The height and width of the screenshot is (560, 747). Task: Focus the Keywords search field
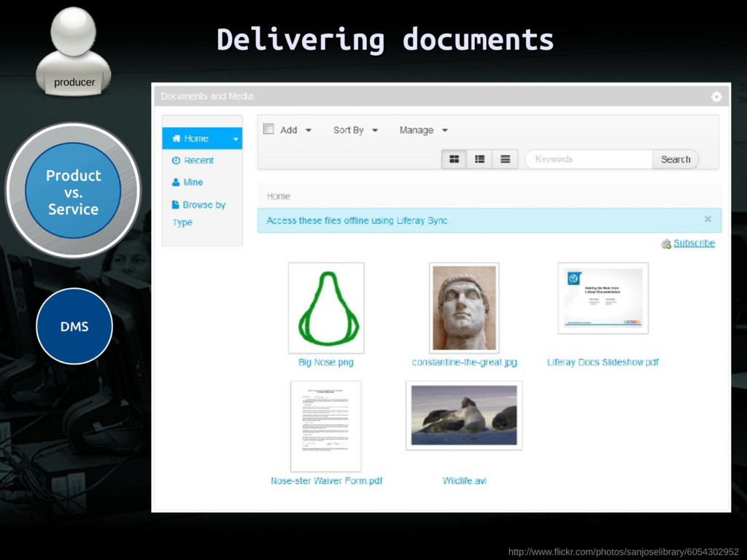[x=588, y=159]
